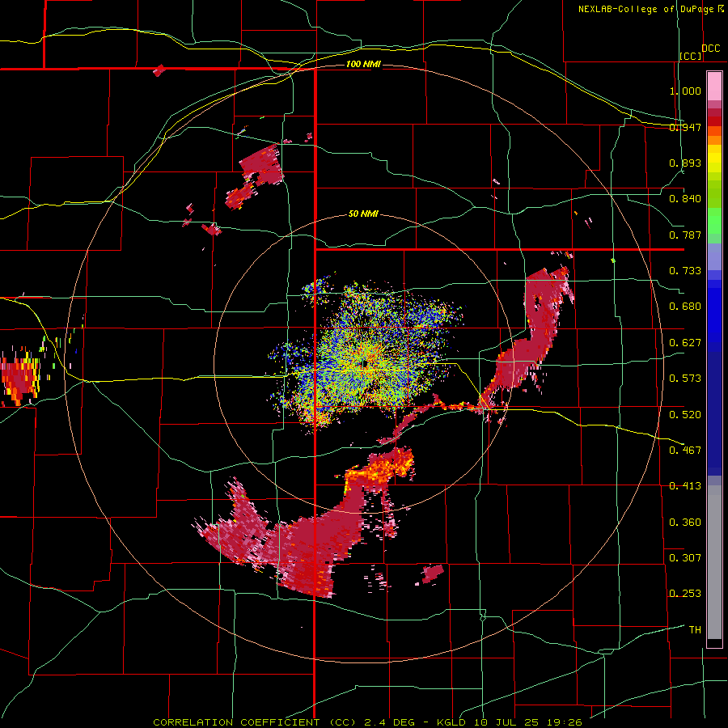728x728 pixels.
Task: Click the 0.840 legend value
Action: 685,199
